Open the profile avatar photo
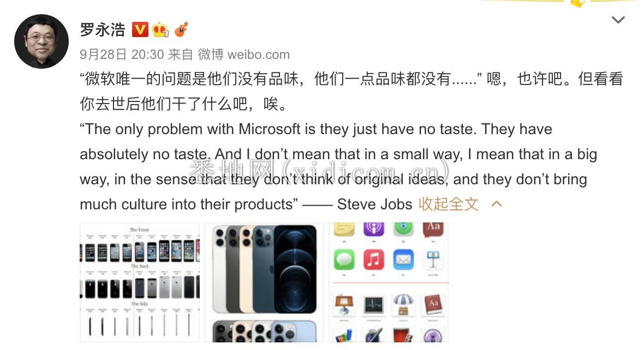Screen dimensions: 644x350 [x=41, y=41]
